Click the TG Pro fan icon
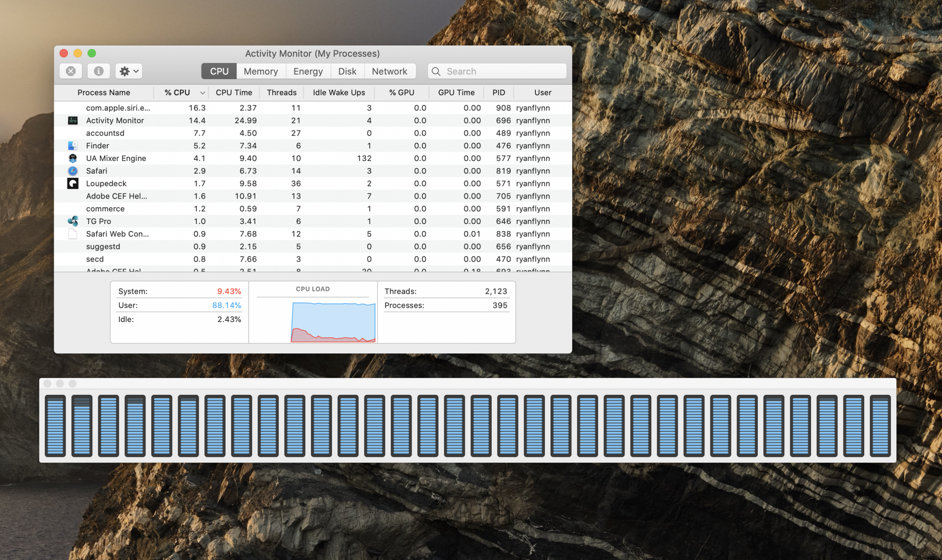942x560 pixels. click(x=73, y=221)
